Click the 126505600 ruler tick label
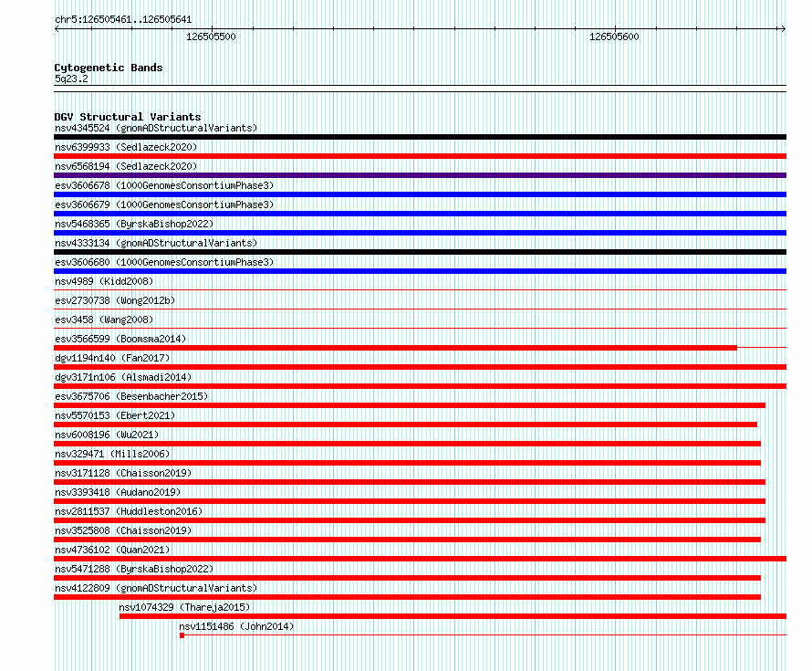Viewport: 812px width, 671px height. (614, 37)
